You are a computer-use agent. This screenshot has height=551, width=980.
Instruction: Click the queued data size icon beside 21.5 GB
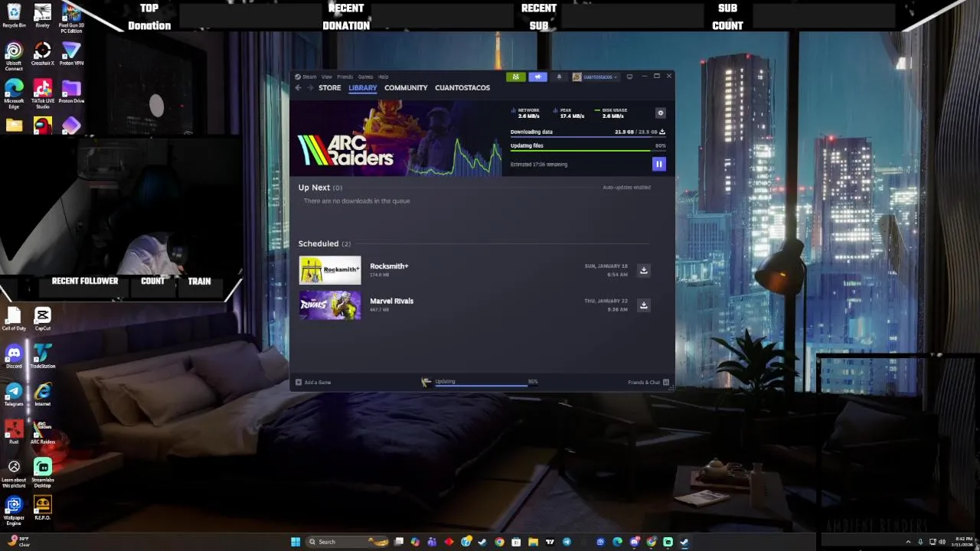(x=662, y=132)
